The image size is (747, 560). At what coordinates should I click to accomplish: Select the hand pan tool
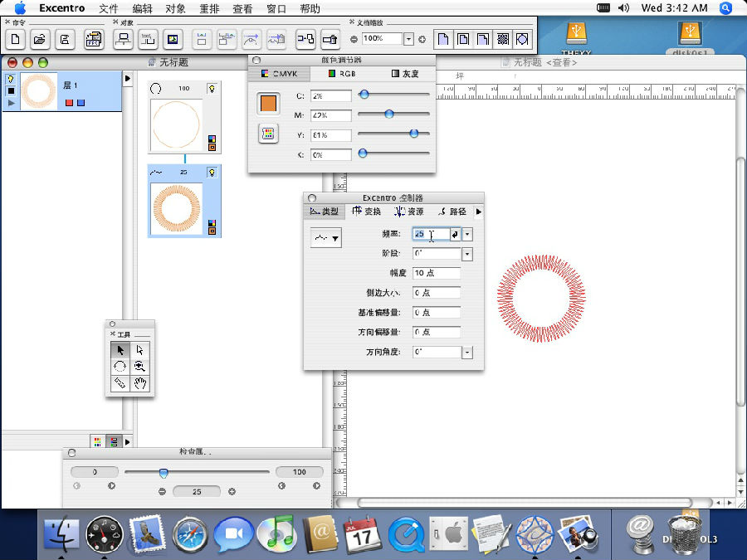pyautogui.click(x=141, y=383)
